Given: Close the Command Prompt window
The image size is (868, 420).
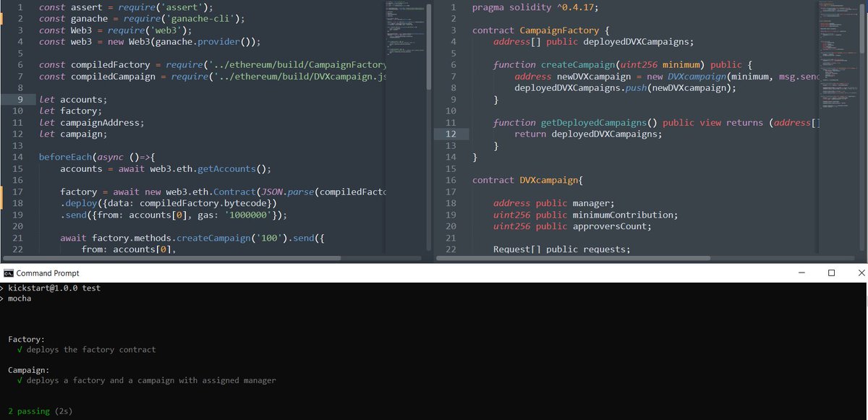Looking at the screenshot, I should coord(861,273).
